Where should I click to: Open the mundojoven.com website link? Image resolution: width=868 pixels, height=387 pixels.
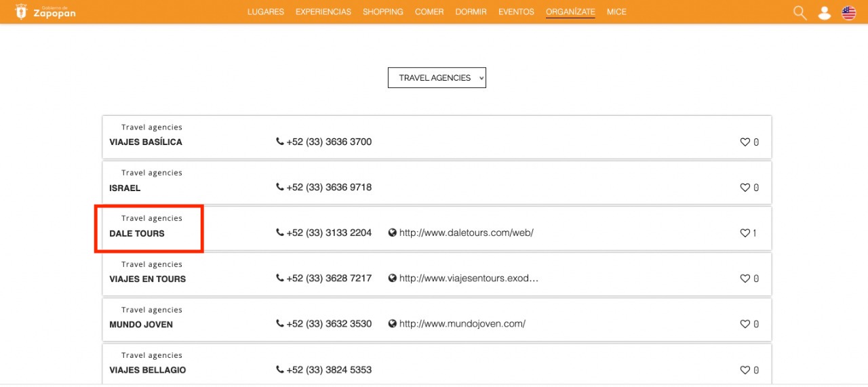tap(462, 323)
